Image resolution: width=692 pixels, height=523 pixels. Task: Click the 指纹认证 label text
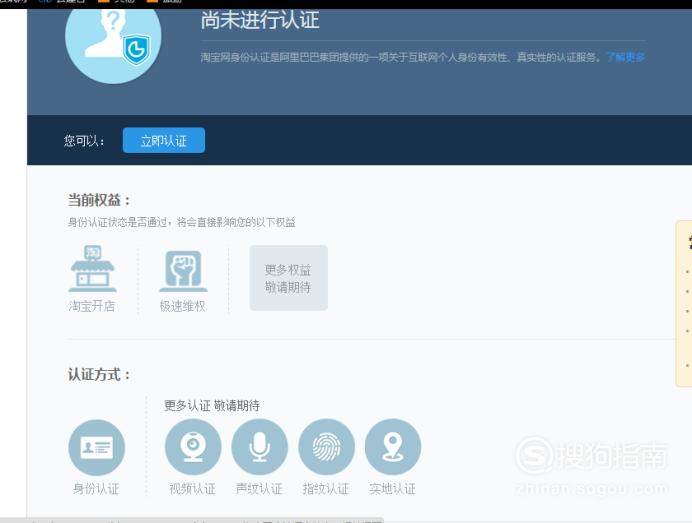pyautogui.click(x=326, y=489)
